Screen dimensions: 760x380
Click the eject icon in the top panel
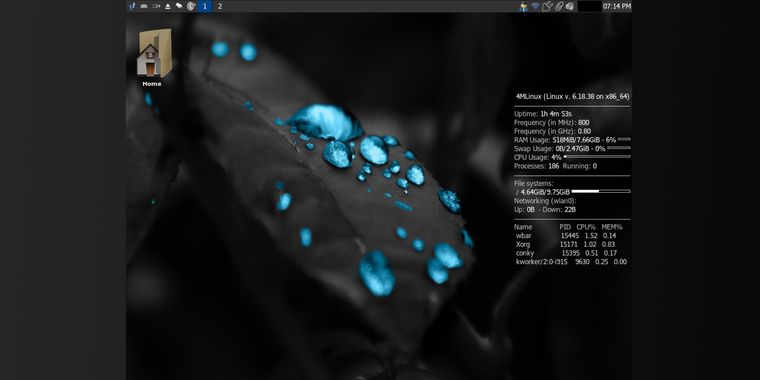168,6
